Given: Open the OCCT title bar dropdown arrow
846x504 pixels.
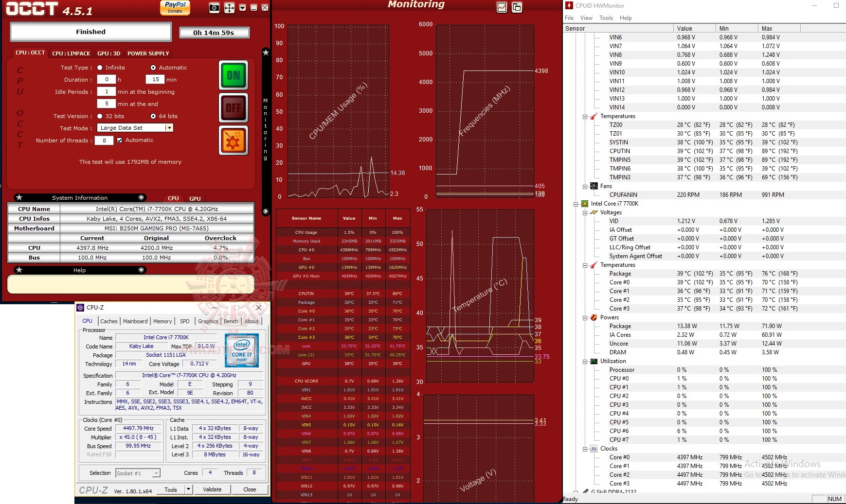Looking at the screenshot, I should (242, 8).
